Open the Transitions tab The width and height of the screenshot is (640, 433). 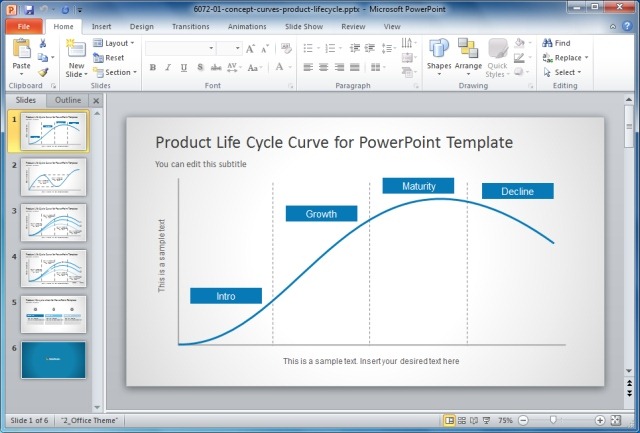pyautogui.click(x=191, y=27)
